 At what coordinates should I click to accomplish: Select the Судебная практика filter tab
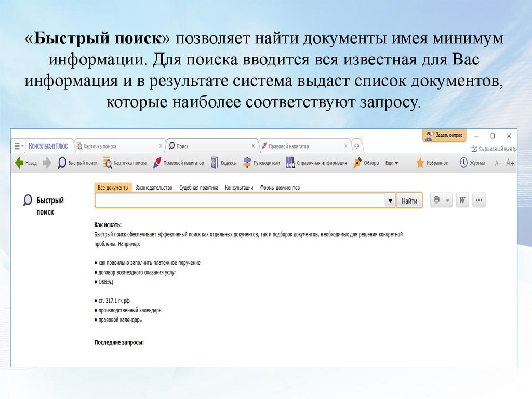coord(198,188)
